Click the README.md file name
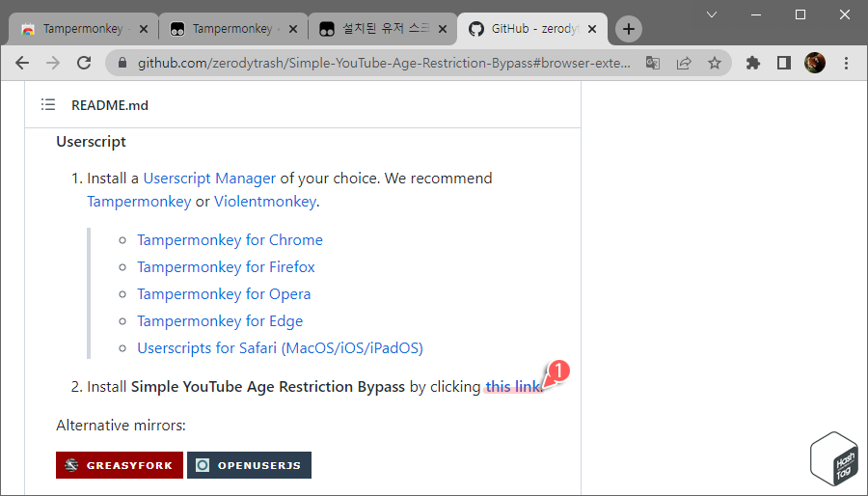This screenshot has width=868, height=496. click(x=110, y=105)
